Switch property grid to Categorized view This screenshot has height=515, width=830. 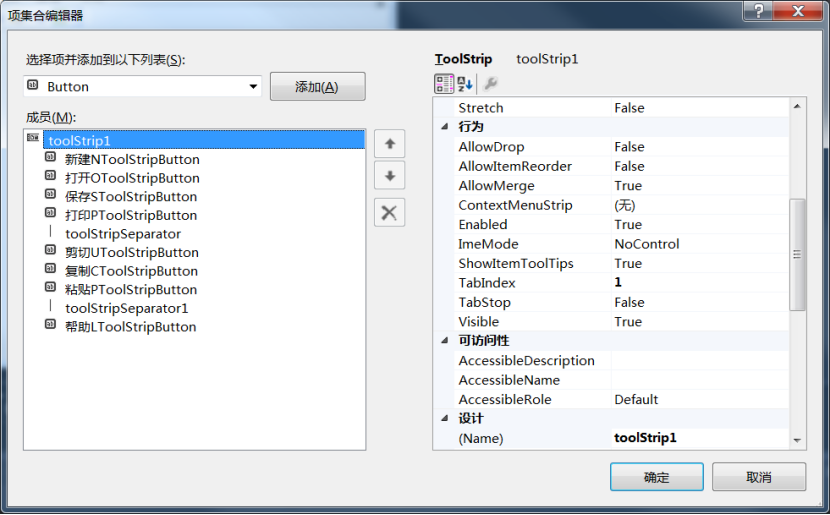(444, 84)
